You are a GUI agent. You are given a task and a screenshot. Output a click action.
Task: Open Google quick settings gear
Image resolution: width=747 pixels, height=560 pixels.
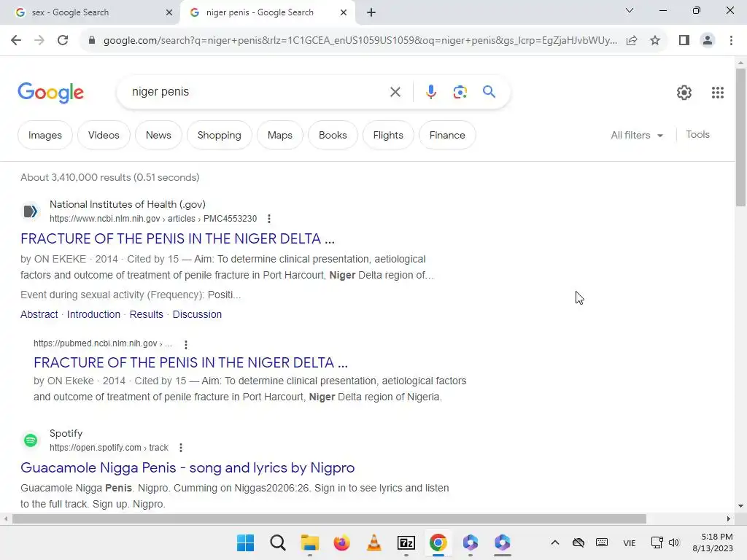click(x=684, y=93)
